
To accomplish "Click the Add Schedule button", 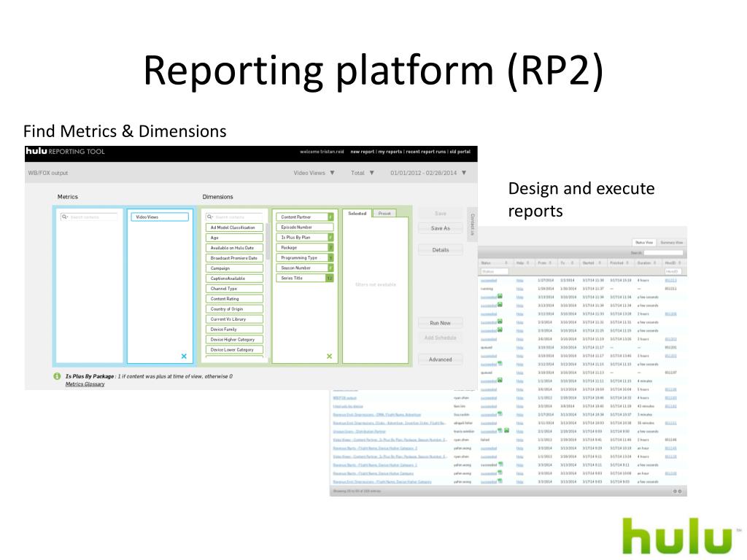I will tap(441, 338).
